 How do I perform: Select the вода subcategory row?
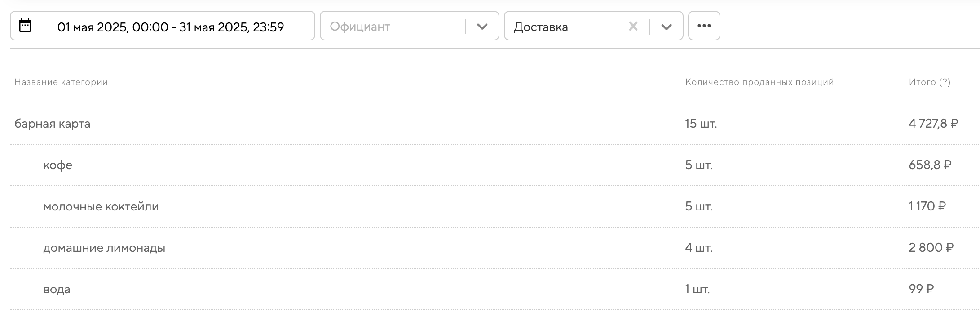pyautogui.click(x=57, y=289)
